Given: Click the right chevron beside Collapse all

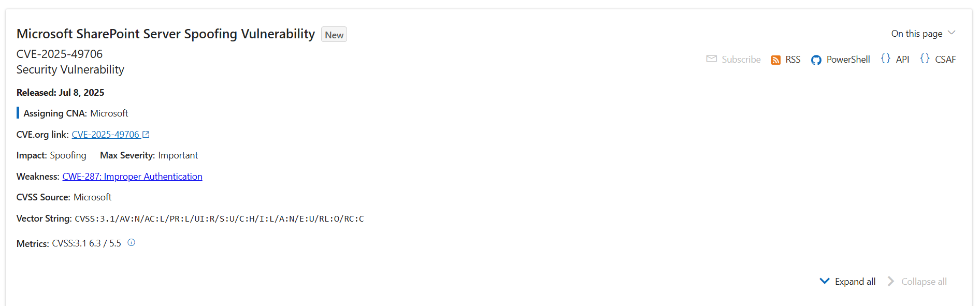Looking at the screenshot, I should (891, 281).
